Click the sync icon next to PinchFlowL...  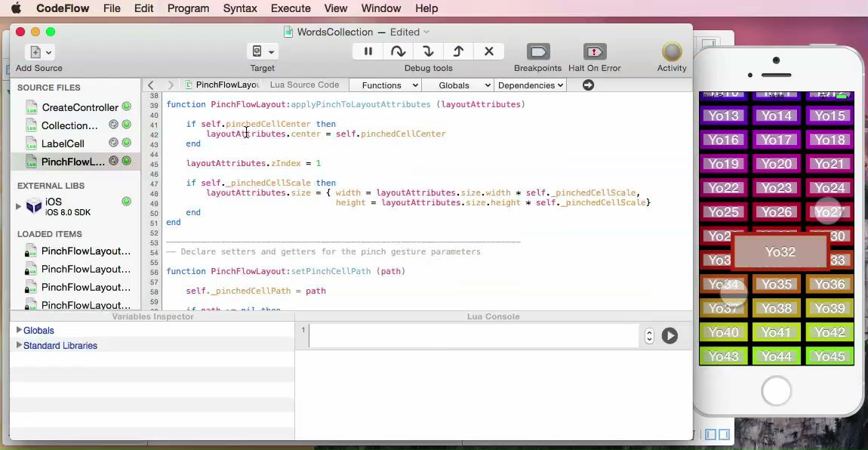click(113, 161)
